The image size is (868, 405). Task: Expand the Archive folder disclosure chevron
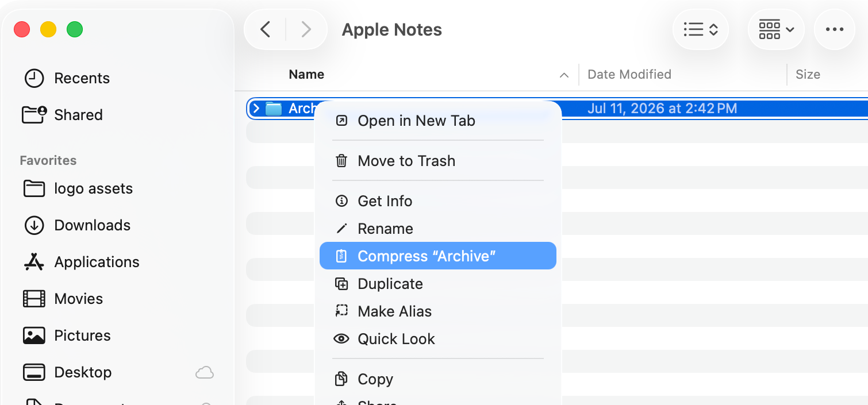tap(256, 109)
